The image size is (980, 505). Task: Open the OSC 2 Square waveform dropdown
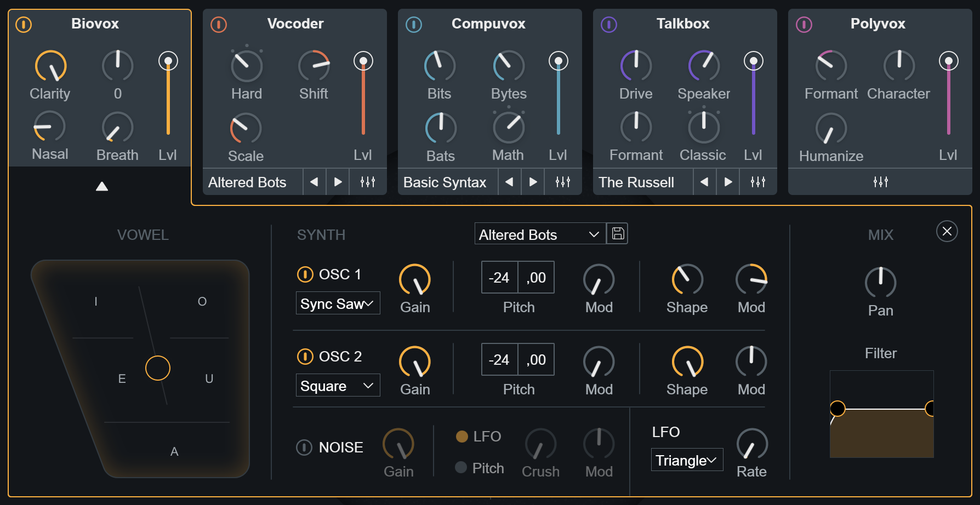(338, 385)
